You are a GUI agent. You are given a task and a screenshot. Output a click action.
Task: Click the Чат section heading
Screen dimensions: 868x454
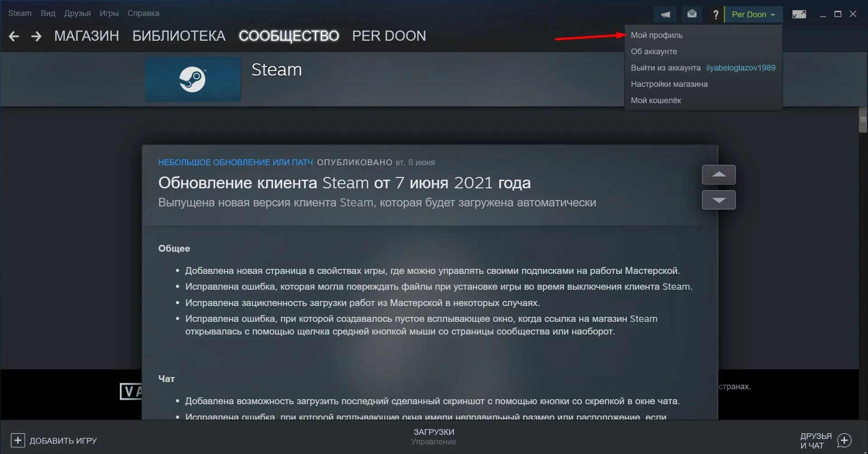click(166, 379)
